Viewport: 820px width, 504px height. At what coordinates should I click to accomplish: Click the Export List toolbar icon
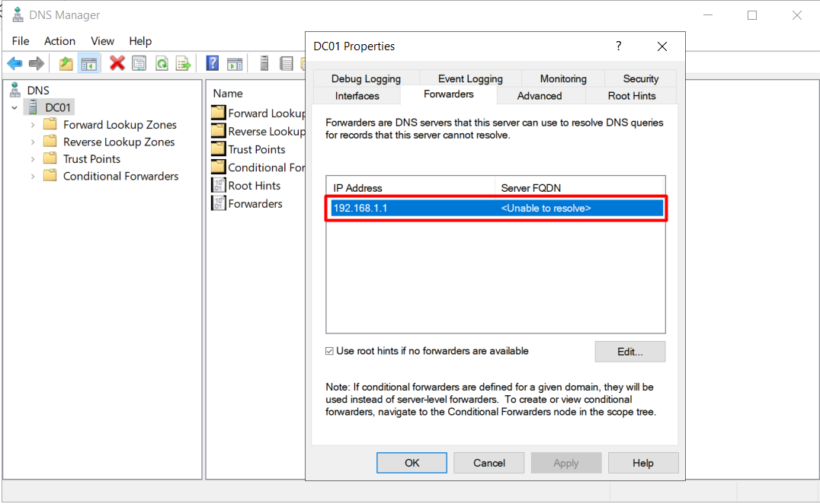(x=183, y=64)
